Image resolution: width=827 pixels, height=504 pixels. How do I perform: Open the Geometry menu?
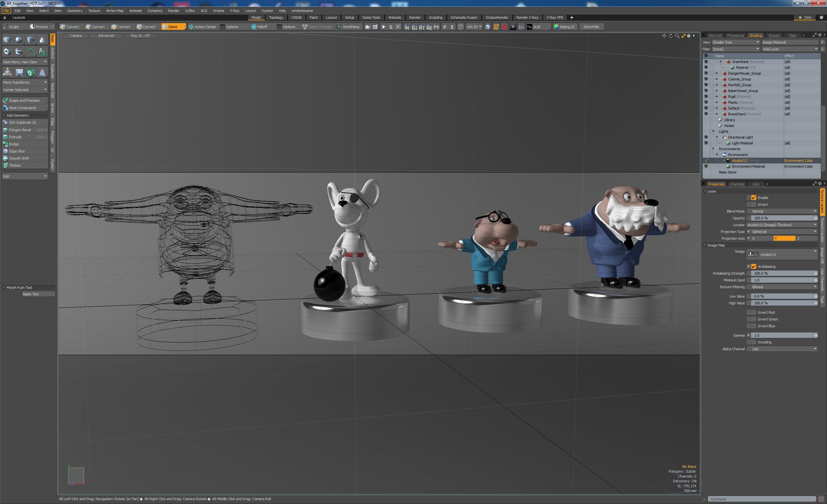pos(75,11)
